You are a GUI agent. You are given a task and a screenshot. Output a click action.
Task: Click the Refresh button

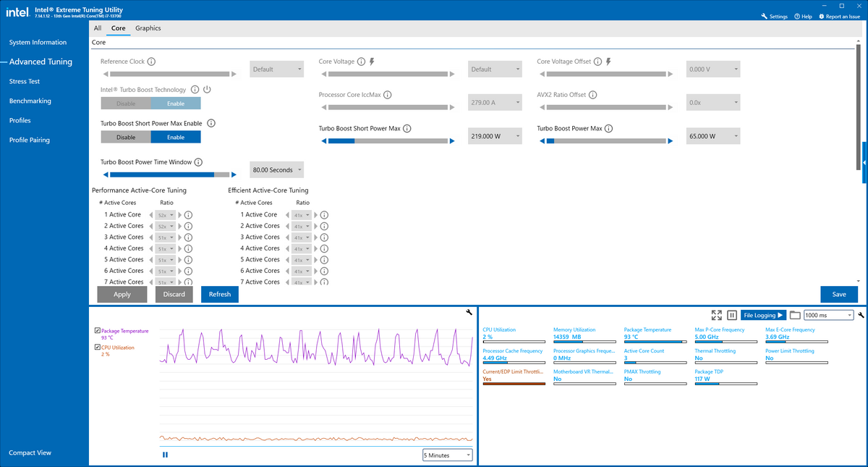(220, 295)
